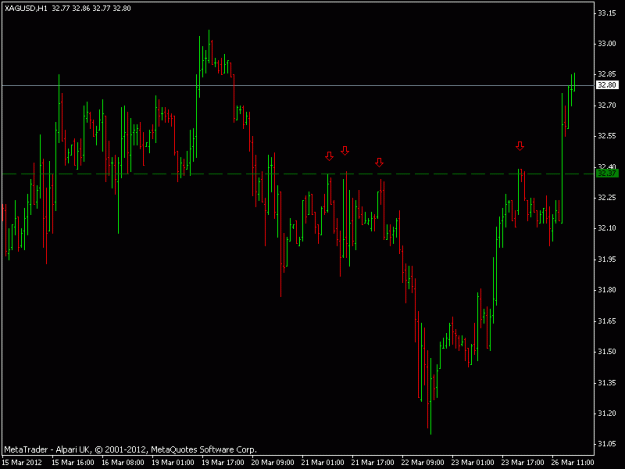
Task: Select the current price tag 32.80
Action: pyautogui.click(x=607, y=85)
